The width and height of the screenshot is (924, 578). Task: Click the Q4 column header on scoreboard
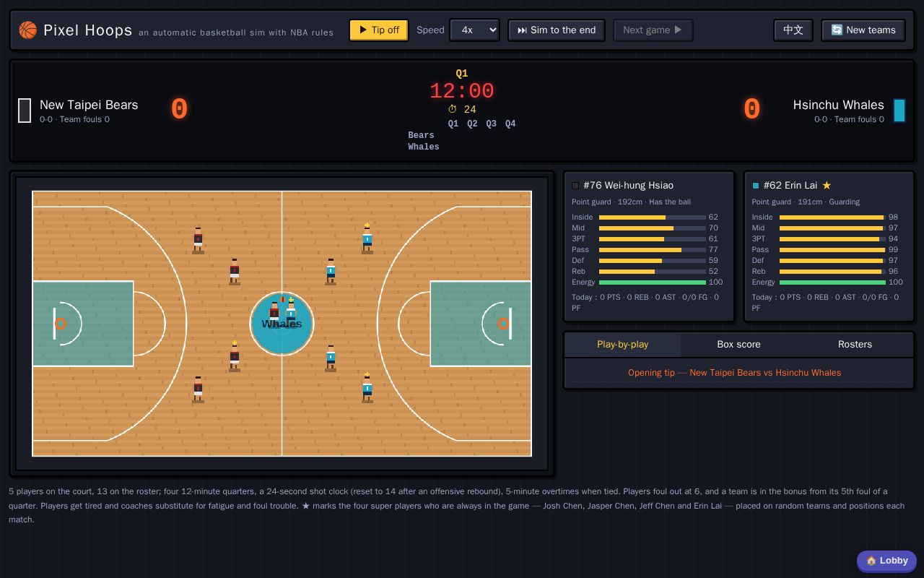tap(510, 124)
